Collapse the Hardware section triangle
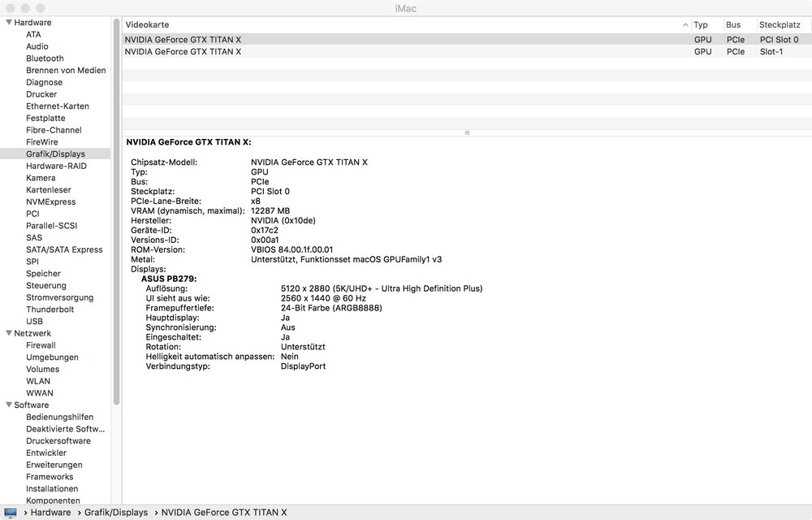Viewport: 812px width, 520px height. 8,23
